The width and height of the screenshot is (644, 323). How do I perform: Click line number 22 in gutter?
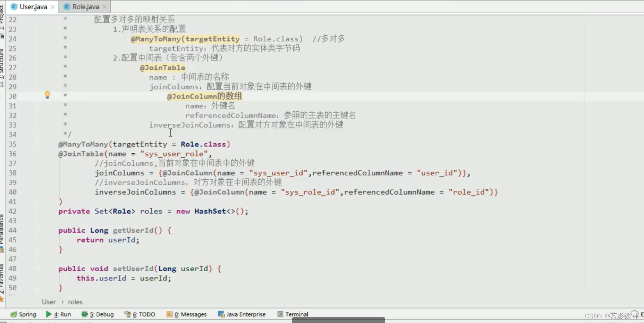click(x=12, y=20)
